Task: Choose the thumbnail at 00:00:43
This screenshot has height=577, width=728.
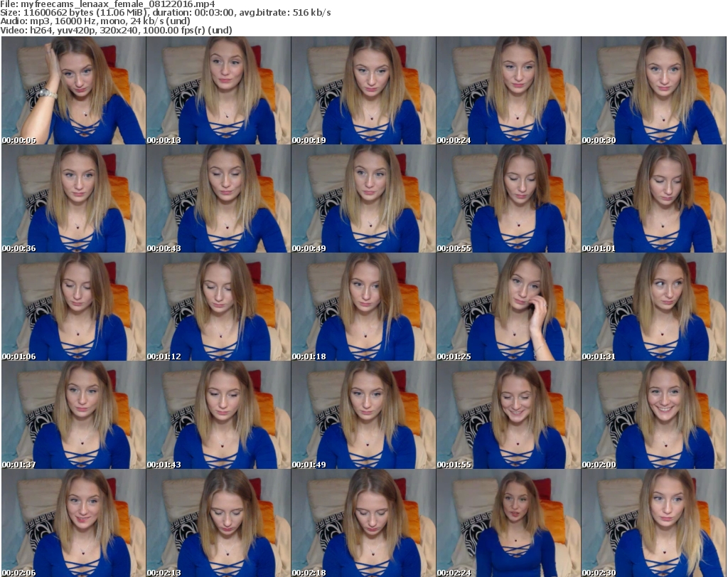Action: [x=219, y=198]
